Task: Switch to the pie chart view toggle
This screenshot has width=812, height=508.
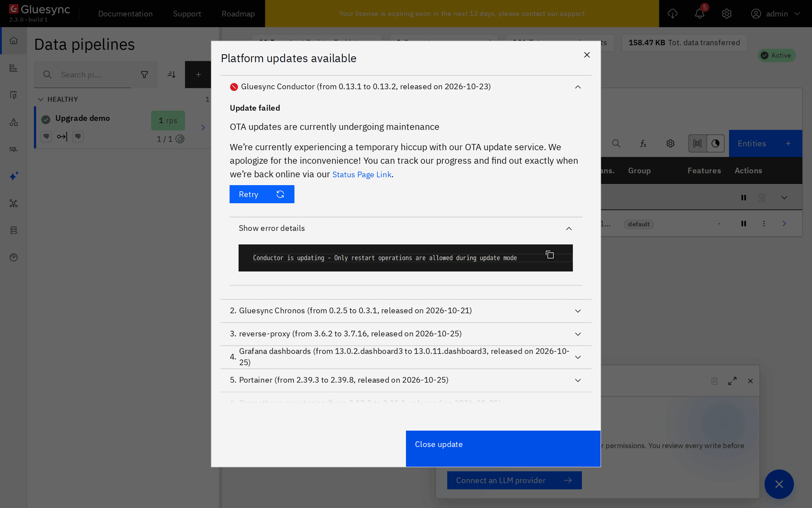Action: click(x=715, y=144)
